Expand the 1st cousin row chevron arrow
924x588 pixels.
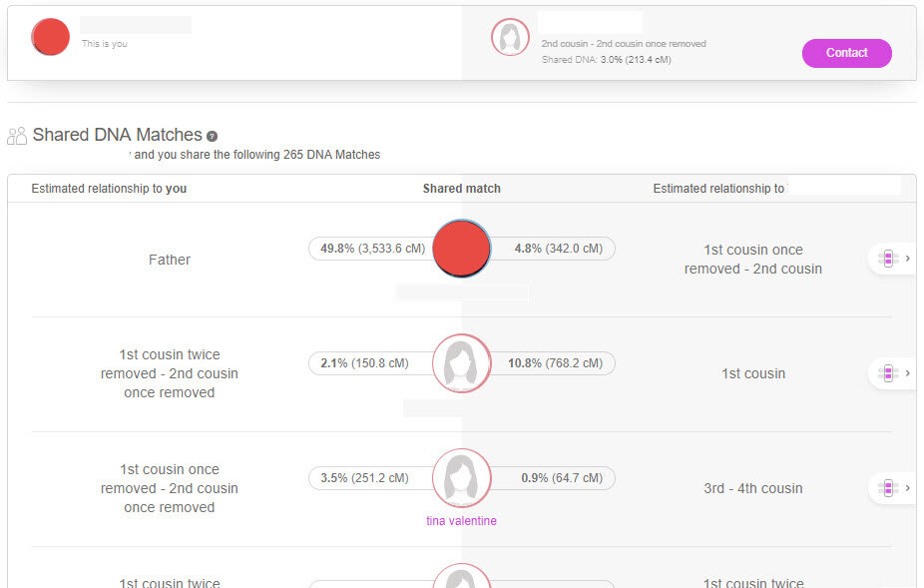[907, 373]
